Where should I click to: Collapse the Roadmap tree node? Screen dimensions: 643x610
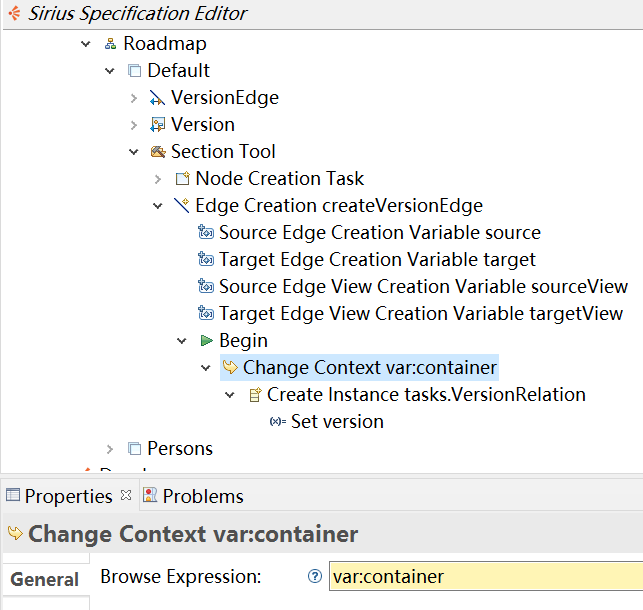click(85, 43)
